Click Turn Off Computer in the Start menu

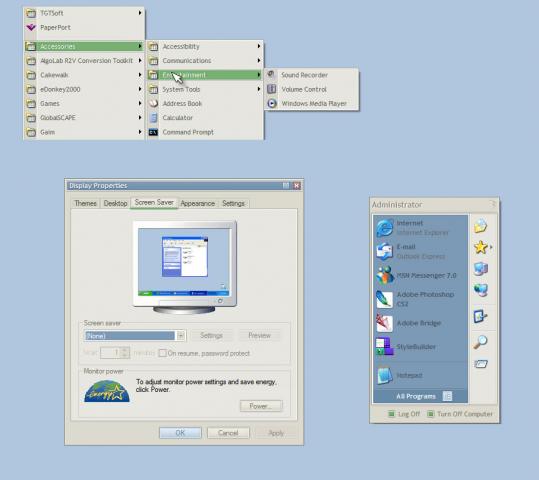pyautogui.click(x=460, y=414)
